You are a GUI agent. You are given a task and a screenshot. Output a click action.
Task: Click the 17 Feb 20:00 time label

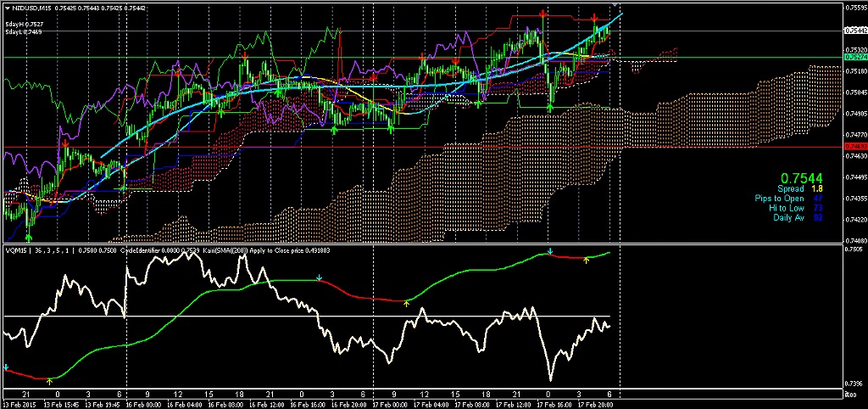[x=598, y=405]
